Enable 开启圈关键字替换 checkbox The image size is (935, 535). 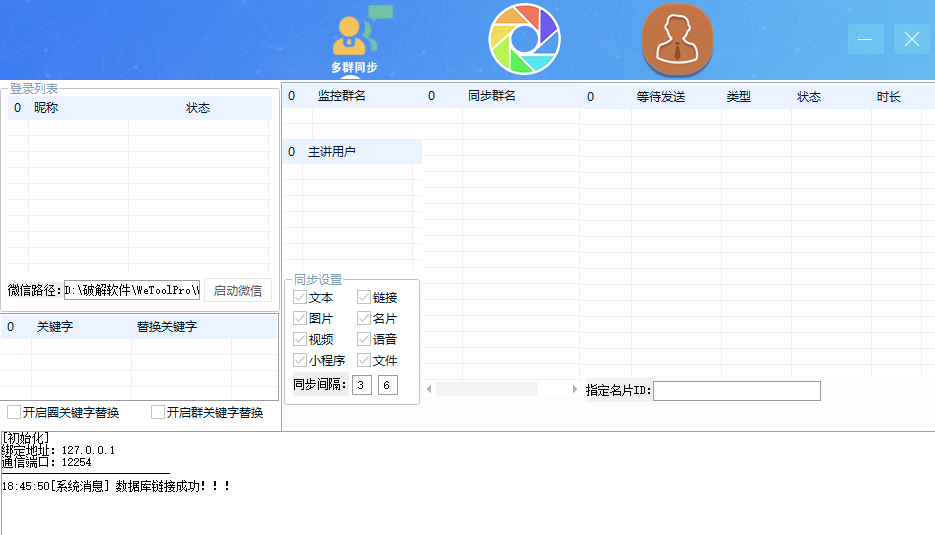coord(14,412)
